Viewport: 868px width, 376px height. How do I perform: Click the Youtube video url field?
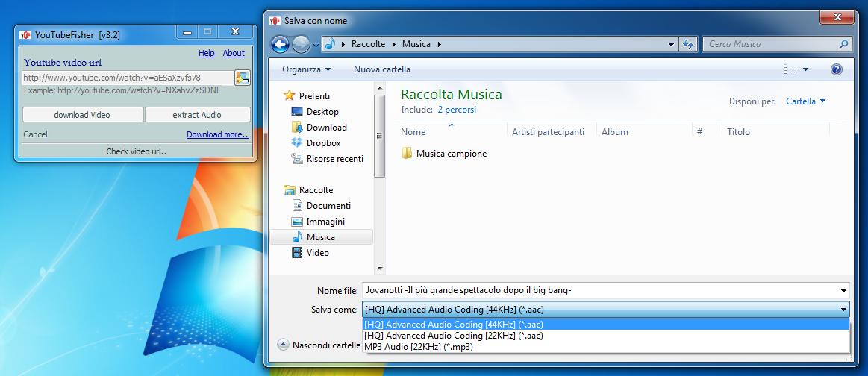pos(128,78)
